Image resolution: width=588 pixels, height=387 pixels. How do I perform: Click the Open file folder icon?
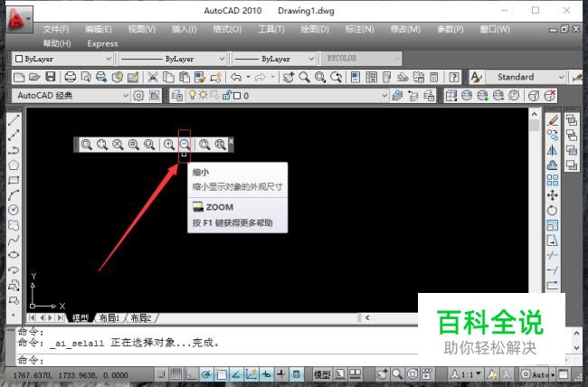pos(34,77)
